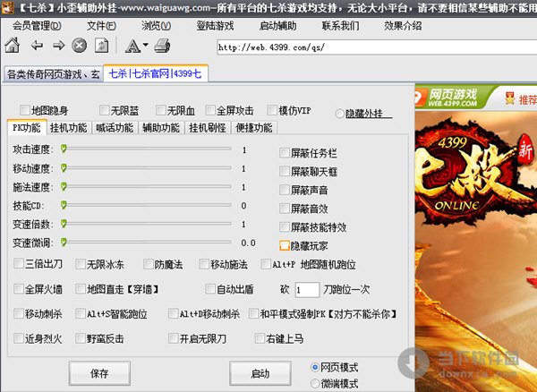The height and width of the screenshot is (392, 537).
Task: Go back with the left arrow icon
Action: pos(37,45)
